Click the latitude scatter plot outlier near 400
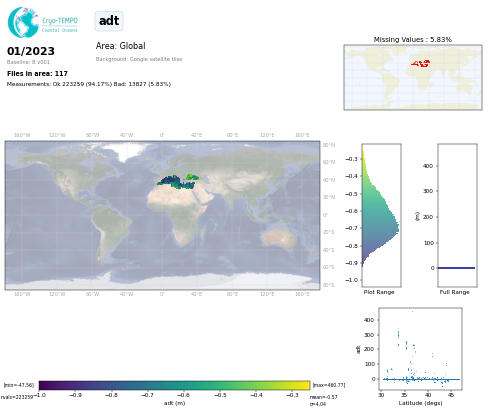Viewport: 492px width, 410px height. 412,311
